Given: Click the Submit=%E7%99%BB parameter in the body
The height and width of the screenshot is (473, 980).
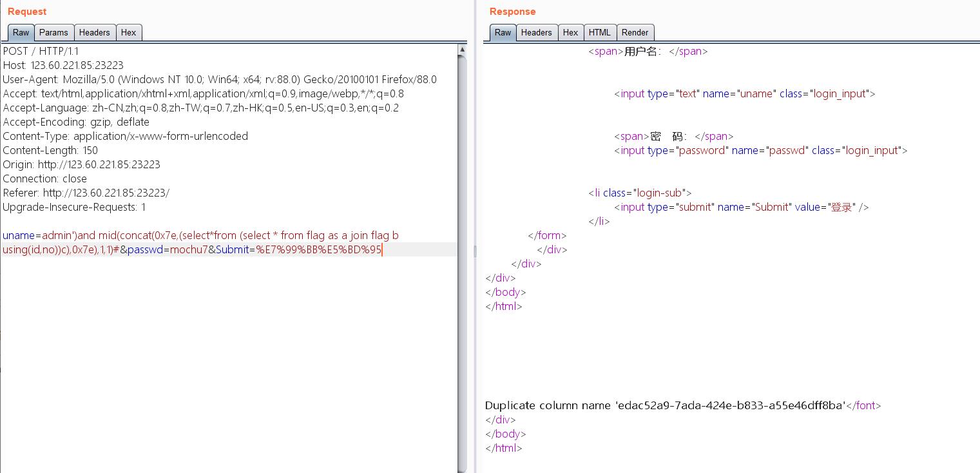Looking at the screenshot, I should pyautogui.click(x=299, y=249).
